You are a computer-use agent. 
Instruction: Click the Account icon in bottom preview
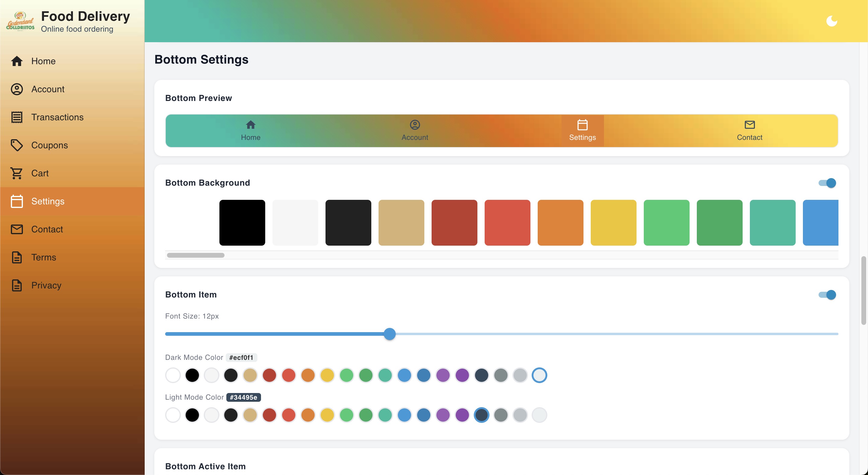414,125
